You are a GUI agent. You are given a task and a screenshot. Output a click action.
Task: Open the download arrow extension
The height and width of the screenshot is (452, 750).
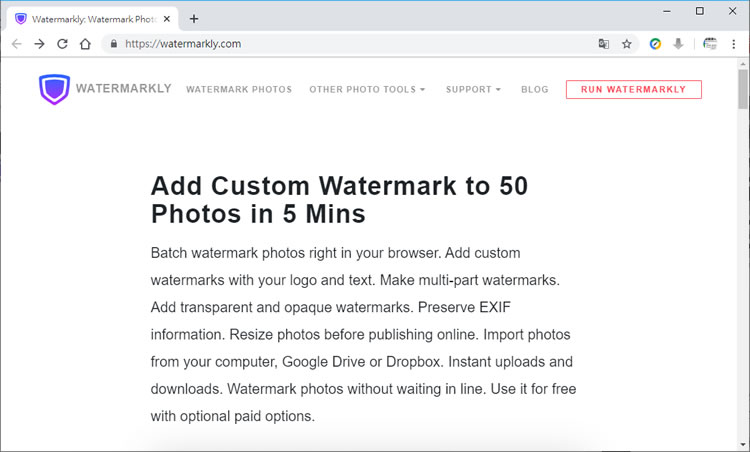tap(678, 44)
